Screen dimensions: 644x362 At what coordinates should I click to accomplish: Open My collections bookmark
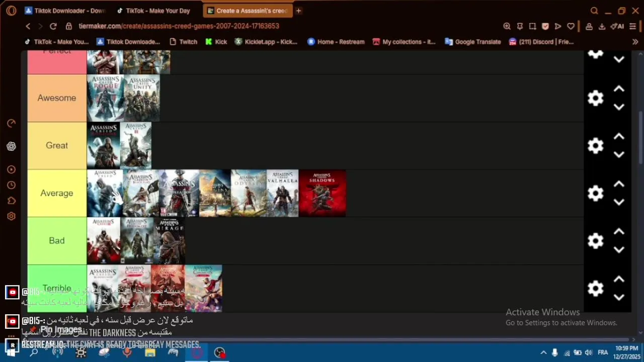(x=404, y=42)
